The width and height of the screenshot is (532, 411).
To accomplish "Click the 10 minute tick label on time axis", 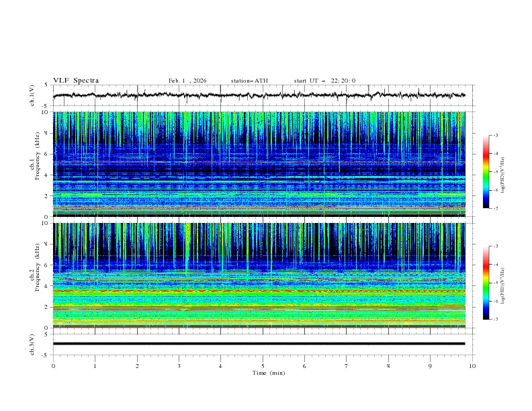I will click(x=472, y=366).
